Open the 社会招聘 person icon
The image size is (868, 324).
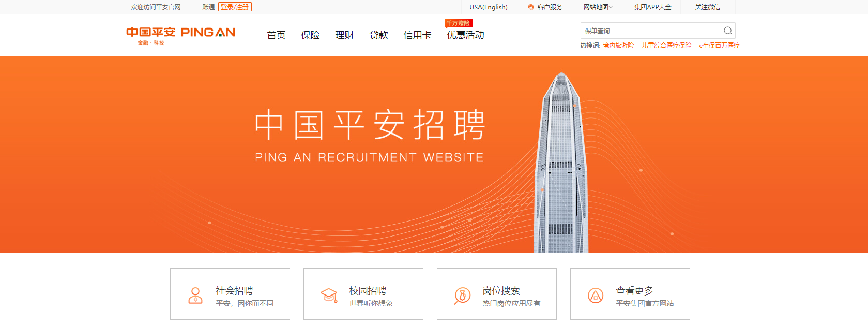(x=195, y=296)
